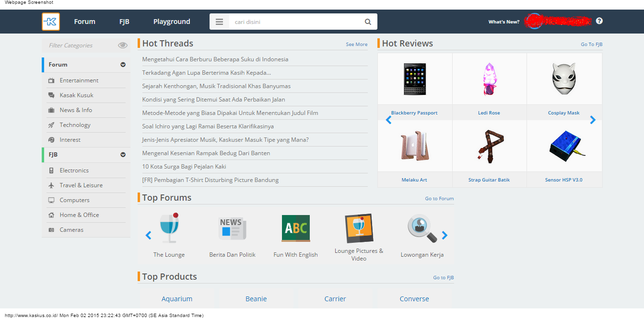644x318 pixels.
Task: Collapse the FJB sidebar section chevron
Action: [x=123, y=155]
